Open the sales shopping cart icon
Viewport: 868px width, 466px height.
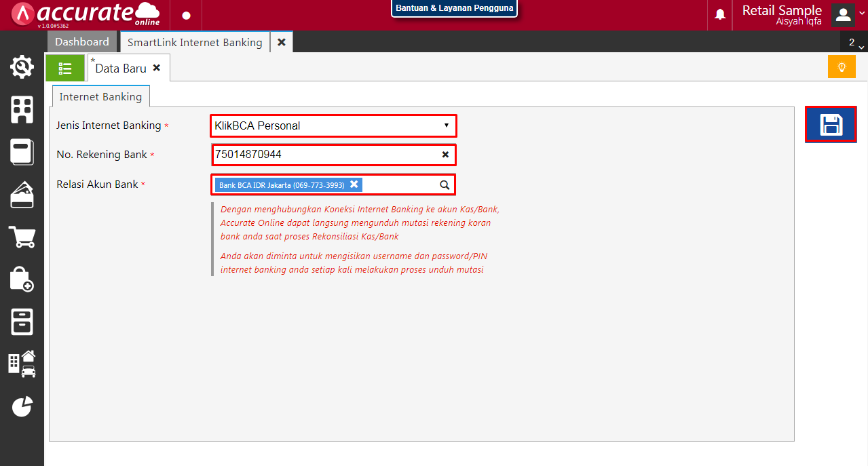[22, 237]
